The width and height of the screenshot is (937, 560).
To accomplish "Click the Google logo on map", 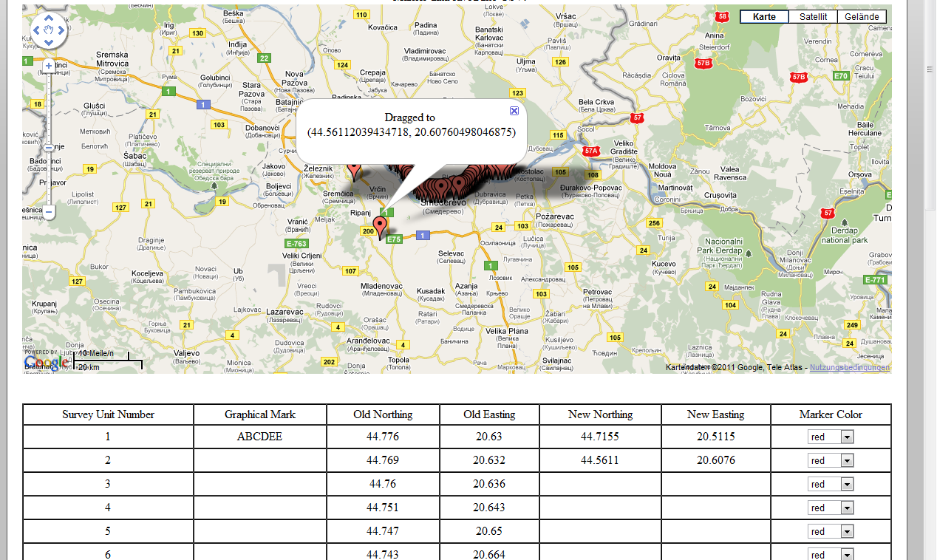I will tap(47, 362).
